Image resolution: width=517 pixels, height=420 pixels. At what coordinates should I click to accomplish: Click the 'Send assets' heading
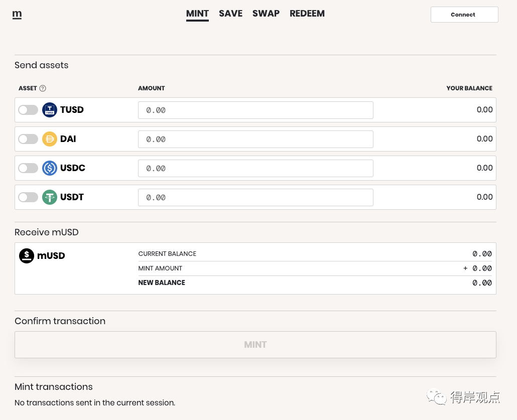coord(42,65)
